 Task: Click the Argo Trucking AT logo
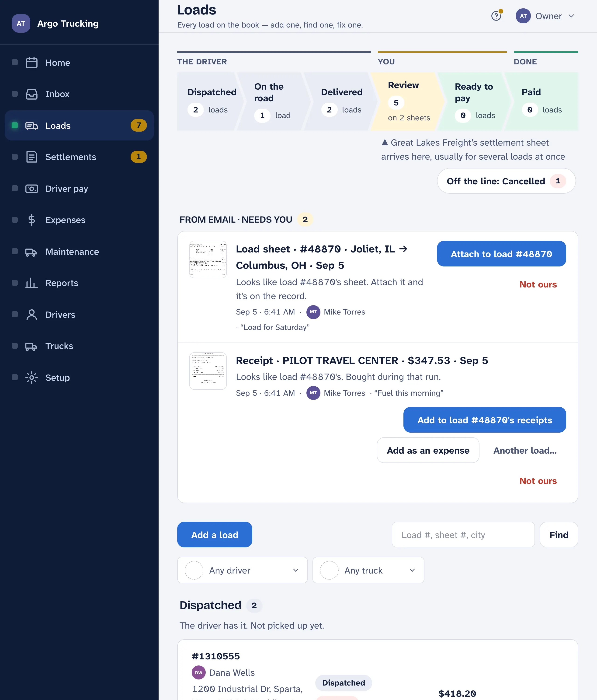click(21, 23)
